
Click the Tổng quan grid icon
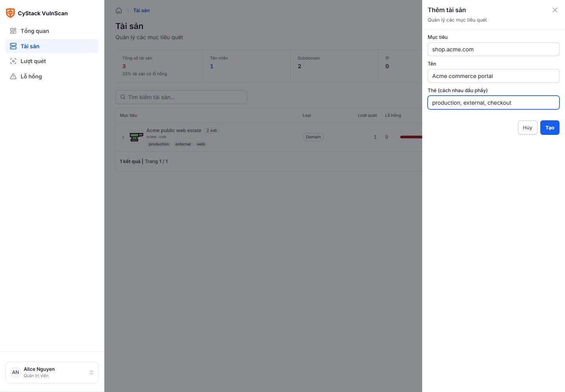click(13, 31)
